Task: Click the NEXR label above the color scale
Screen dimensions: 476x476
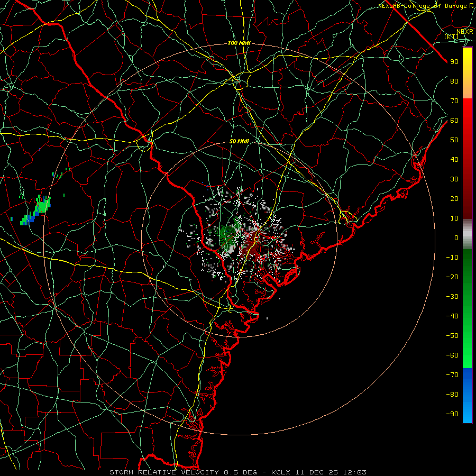Action: [465, 32]
